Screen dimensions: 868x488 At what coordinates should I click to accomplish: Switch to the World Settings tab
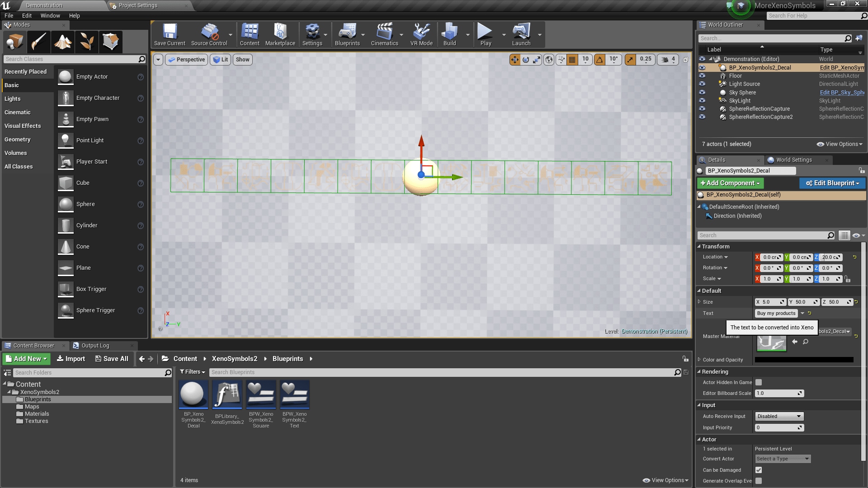(x=794, y=160)
